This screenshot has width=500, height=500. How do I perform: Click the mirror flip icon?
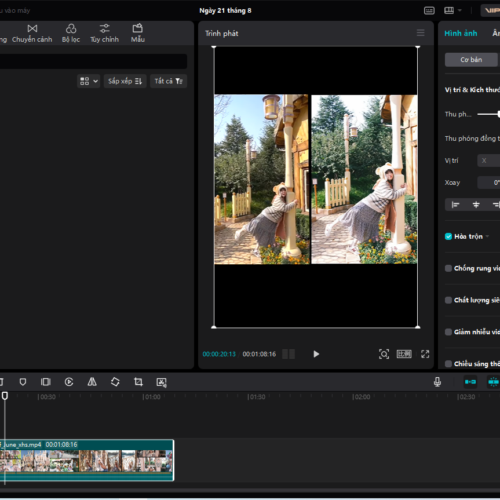(x=92, y=382)
